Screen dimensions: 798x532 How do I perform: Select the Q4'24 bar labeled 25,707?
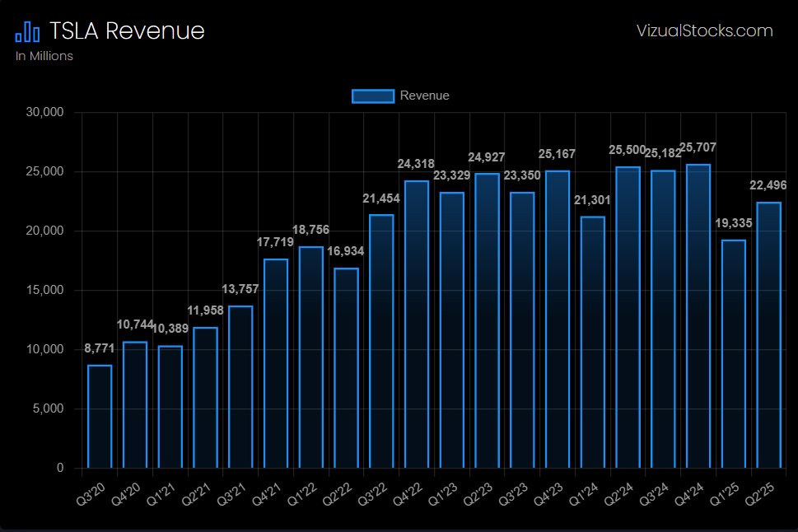[698, 316]
